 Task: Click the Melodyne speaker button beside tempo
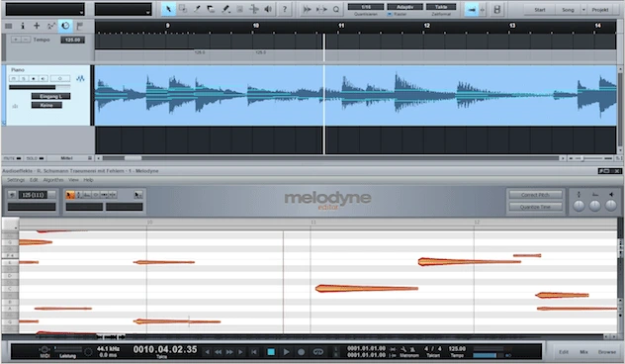coord(12,195)
